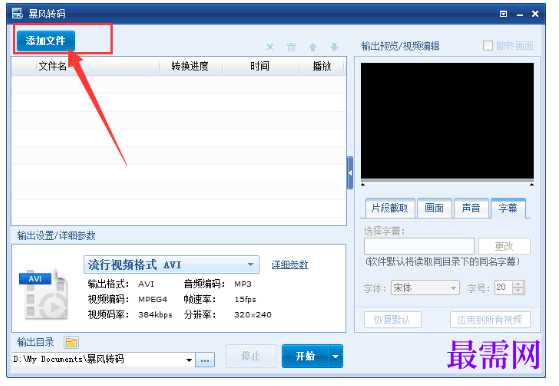Viewport: 559px width, 386px height.
Task: Open the 流行视频格式 AVI dropdown
Action: tap(171, 264)
